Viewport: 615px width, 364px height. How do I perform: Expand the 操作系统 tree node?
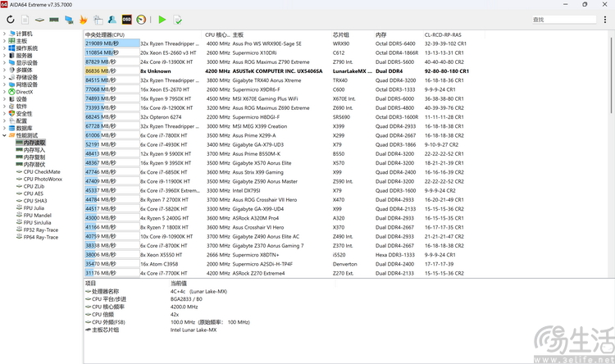(4, 48)
